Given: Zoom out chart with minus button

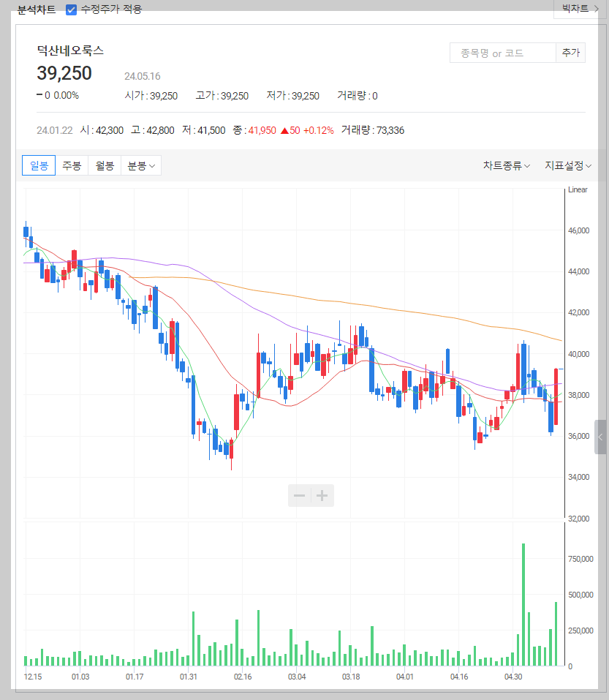Looking at the screenshot, I should tap(299, 495).
